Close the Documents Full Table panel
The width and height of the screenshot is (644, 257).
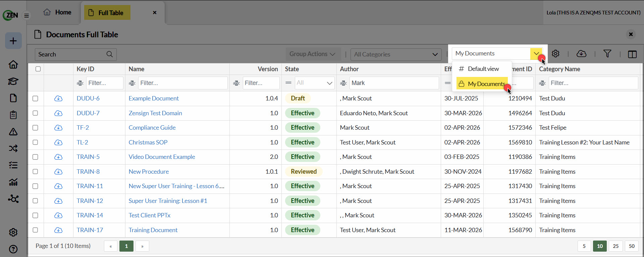(x=631, y=34)
